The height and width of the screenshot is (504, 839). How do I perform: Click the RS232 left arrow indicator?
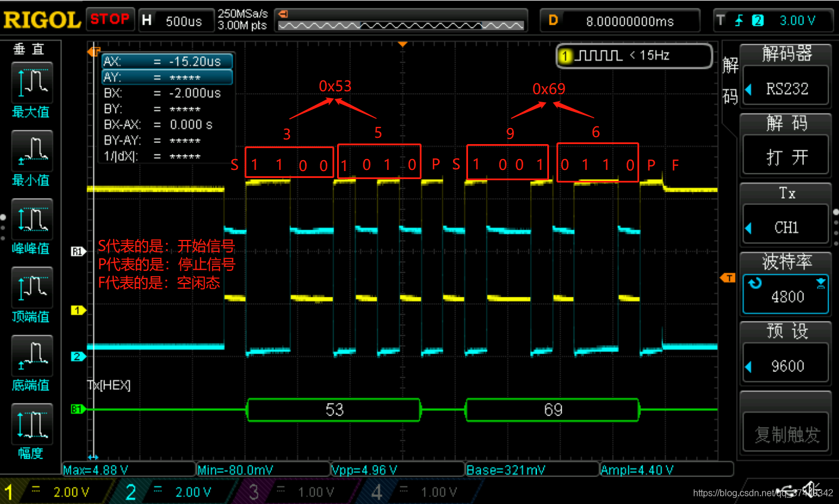pos(748,90)
